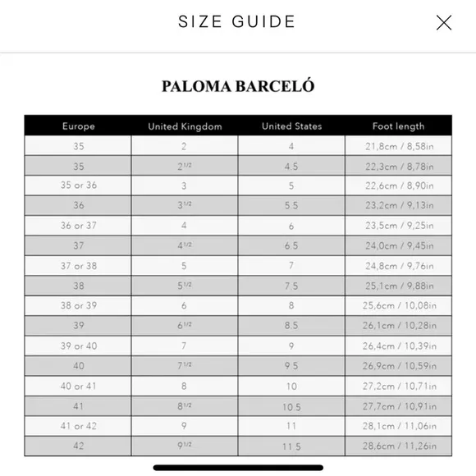
Task: Click the United States 11.5 size cell
Action: 291,446
